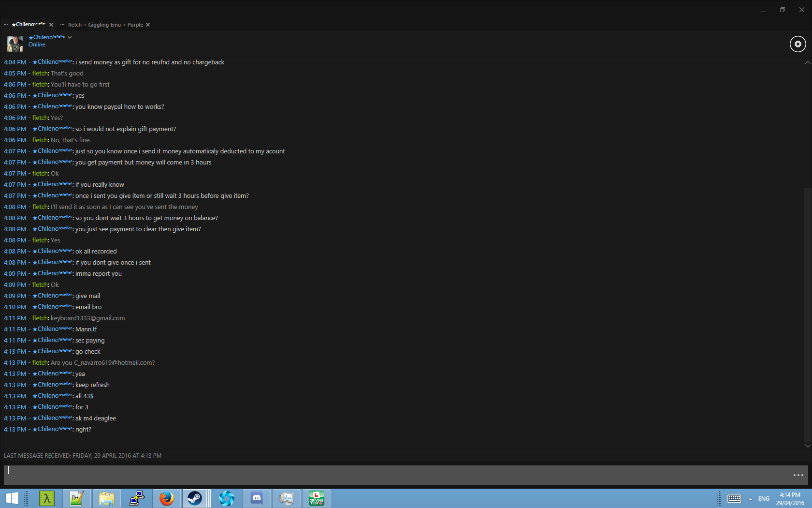Show hidden system tray icons
Screen dimensions: 812x508
750,499
